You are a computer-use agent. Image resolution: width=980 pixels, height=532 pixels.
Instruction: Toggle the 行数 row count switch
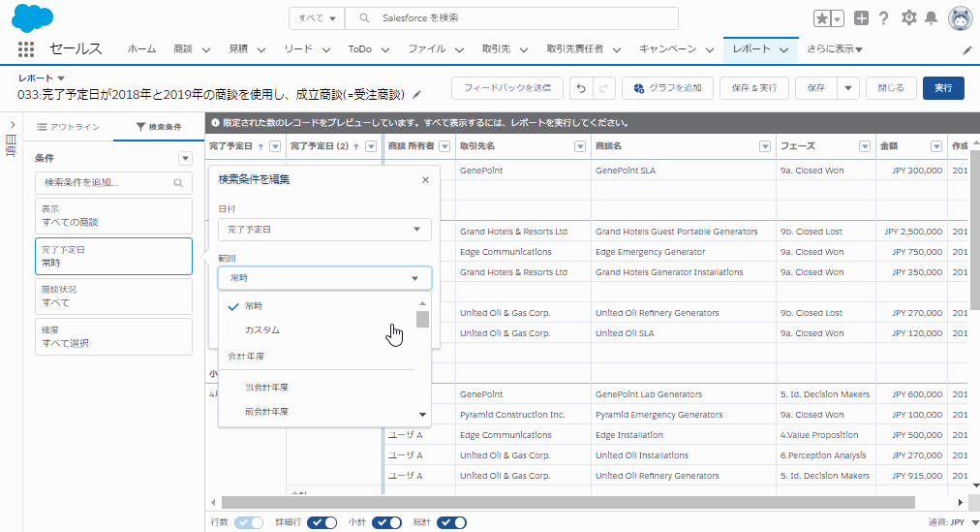pyautogui.click(x=249, y=522)
